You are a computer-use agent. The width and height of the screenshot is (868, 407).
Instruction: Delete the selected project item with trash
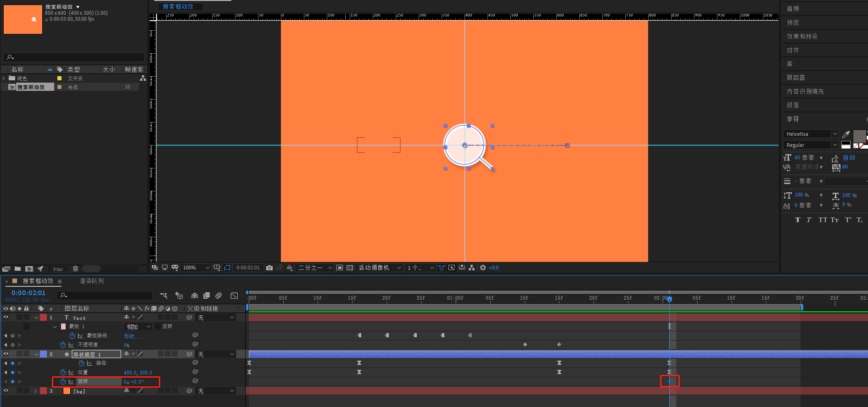click(x=76, y=269)
